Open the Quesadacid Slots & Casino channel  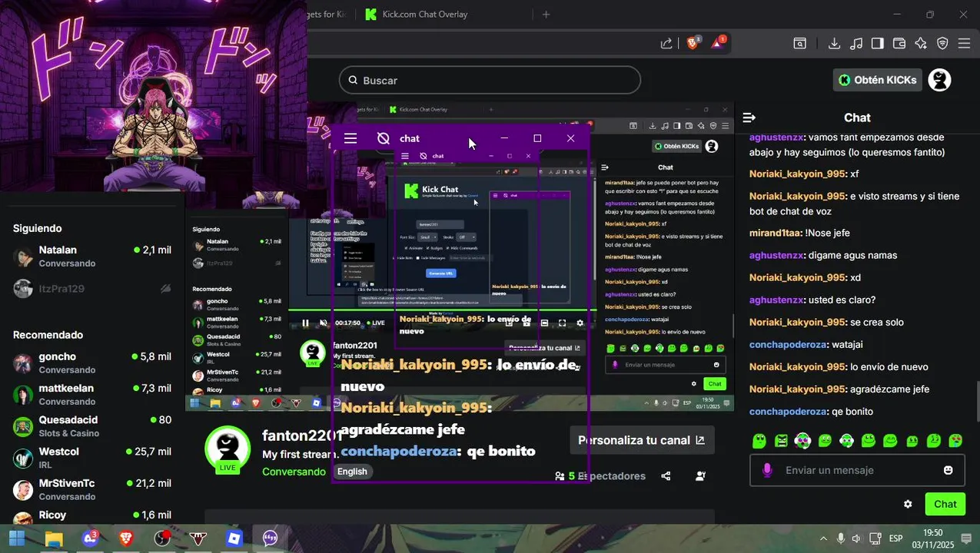point(92,426)
